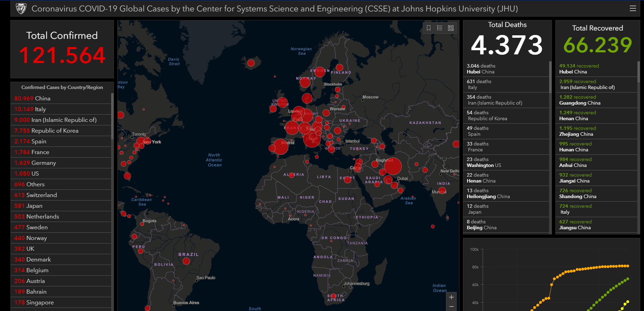The width and height of the screenshot is (644, 311).
Task: Open the map bookmarks tool
Action: [429, 28]
